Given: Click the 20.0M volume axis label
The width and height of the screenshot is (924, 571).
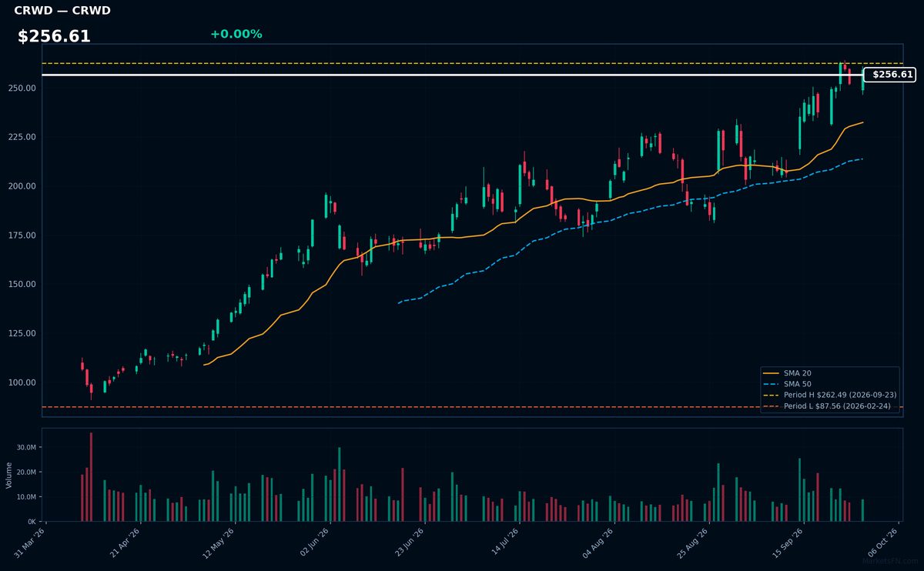Looking at the screenshot, I should point(26,472).
